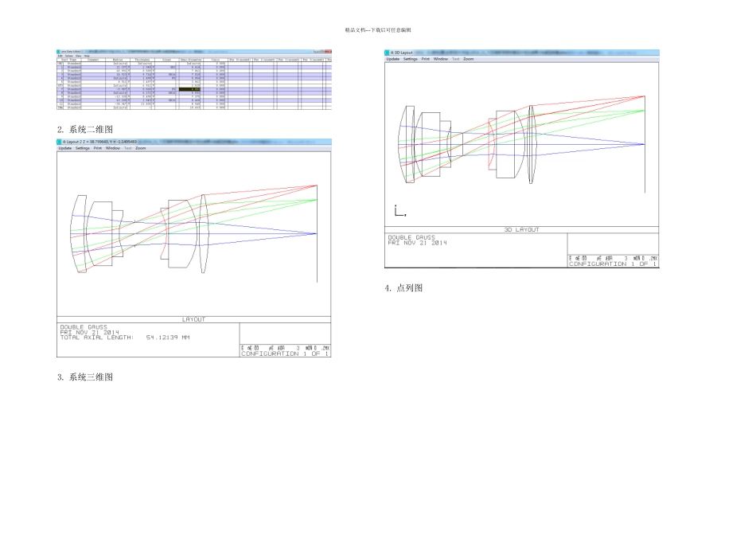
Task: Click 'CONFIGURATION 1 OF 1' in 3D Layout
Action: point(613,264)
